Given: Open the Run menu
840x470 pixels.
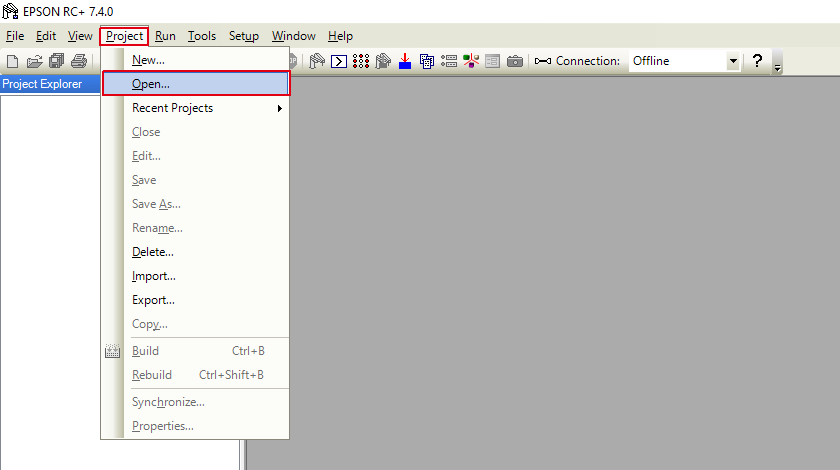Looking at the screenshot, I should point(165,36).
